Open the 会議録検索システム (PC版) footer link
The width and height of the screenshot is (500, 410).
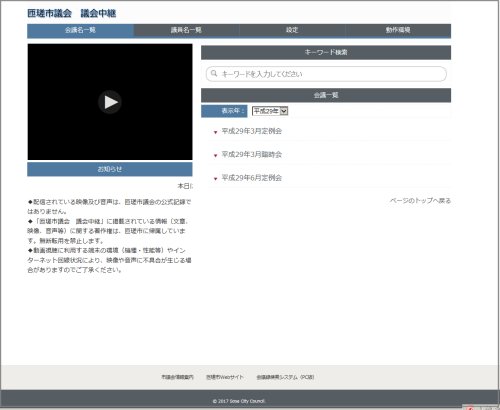[285, 377]
